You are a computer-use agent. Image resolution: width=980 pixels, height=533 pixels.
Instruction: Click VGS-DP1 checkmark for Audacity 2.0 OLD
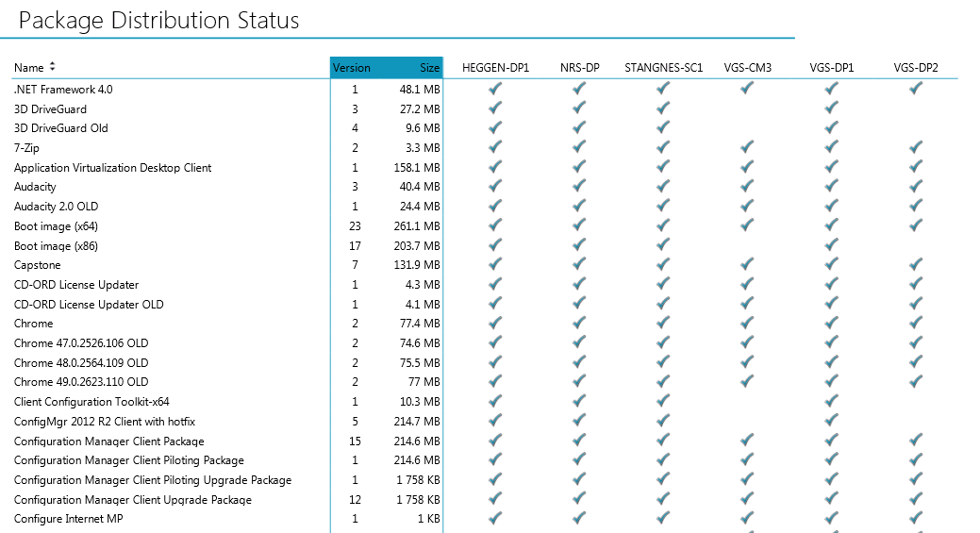(831, 206)
